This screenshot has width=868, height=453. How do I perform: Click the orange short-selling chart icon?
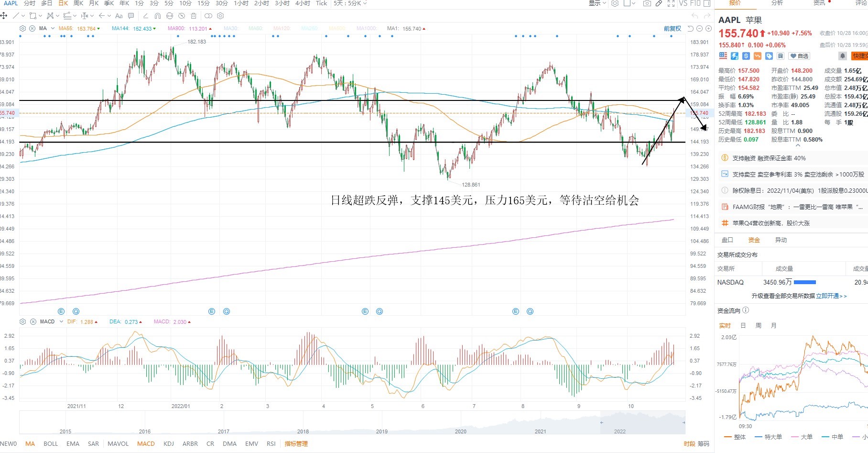click(758, 56)
